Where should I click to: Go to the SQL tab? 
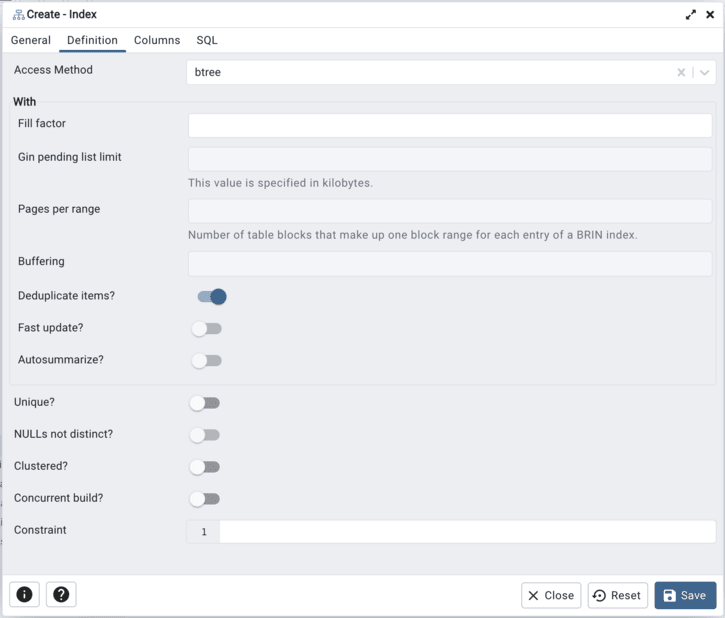click(207, 41)
